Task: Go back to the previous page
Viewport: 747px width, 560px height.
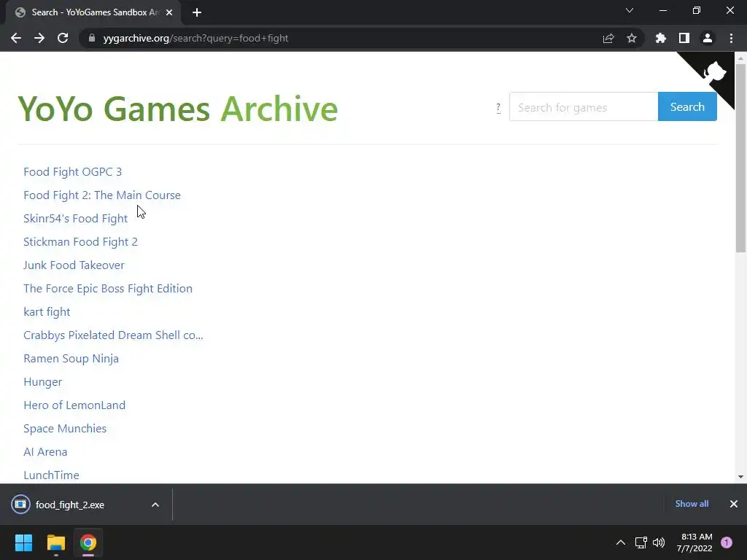Action: (x=16, y=38)
